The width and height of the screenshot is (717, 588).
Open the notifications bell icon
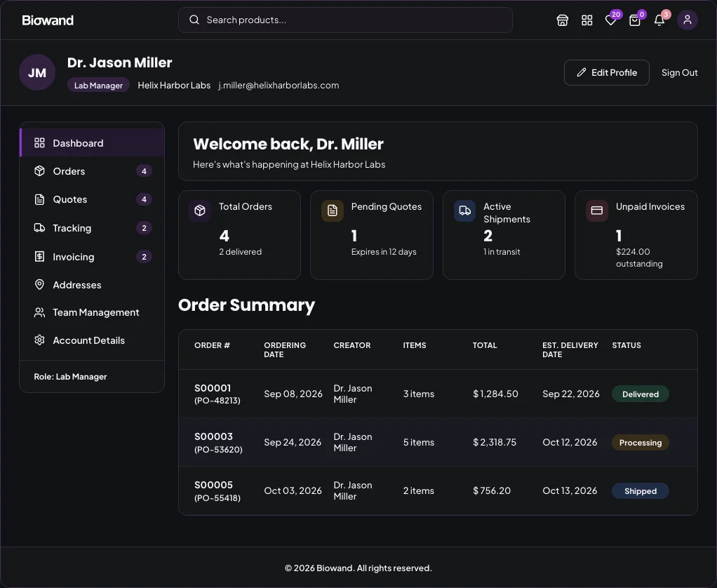(x=659, y=20)
